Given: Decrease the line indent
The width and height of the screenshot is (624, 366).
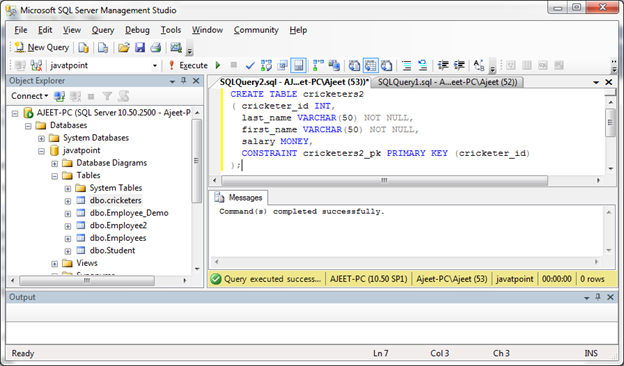Looking at the screenshot, I should [443, 65].
